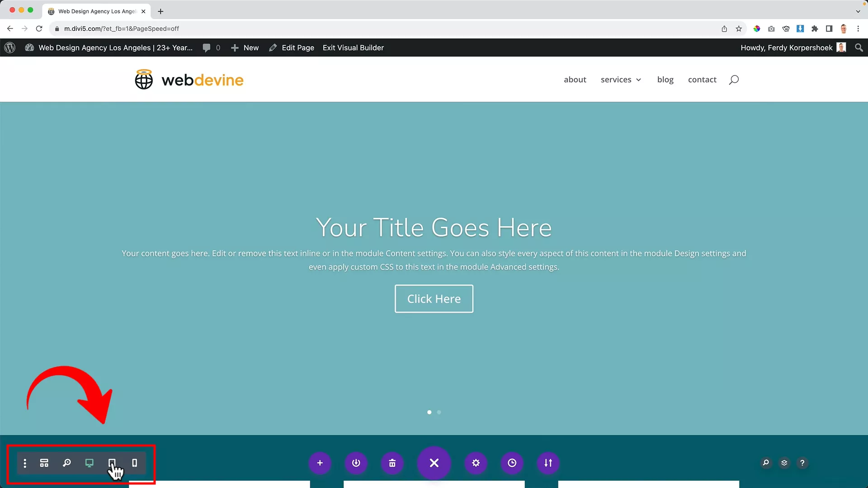The height and width of the screenshot is (488, 868).
Task: Open wireframe view icon
Action: pyautogui.click(x=44, y=463)
